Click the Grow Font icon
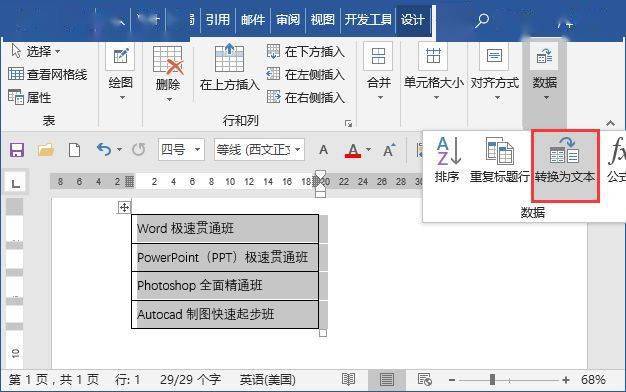Viewport: 626px width, 392px height. coord(389,150)
